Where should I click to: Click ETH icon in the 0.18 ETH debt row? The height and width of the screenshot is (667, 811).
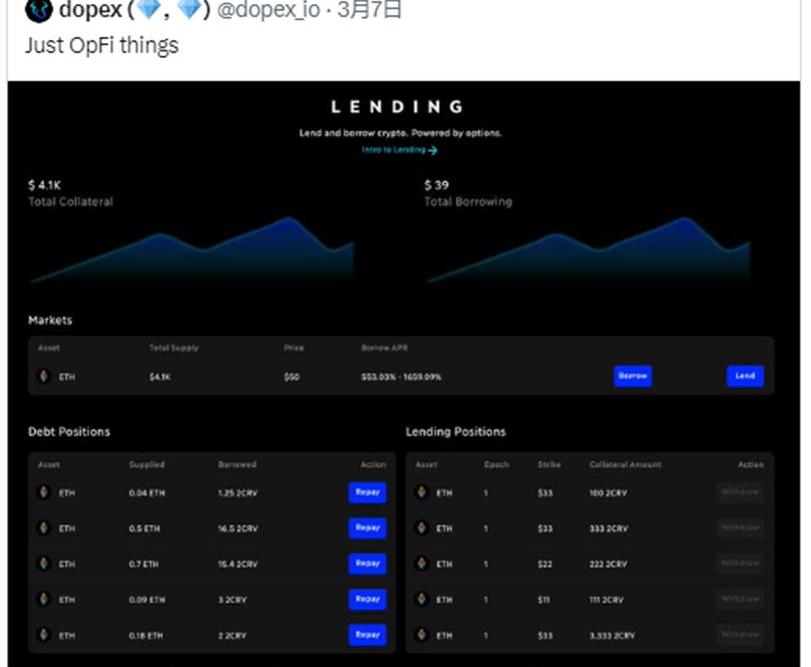point(44,634)
